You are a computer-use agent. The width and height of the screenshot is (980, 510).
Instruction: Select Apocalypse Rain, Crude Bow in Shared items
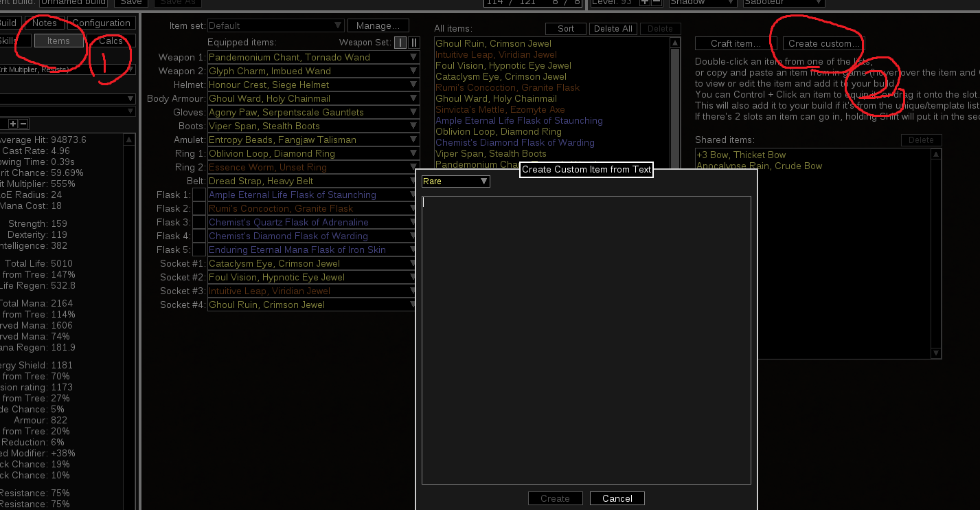(x=759, y=166)
